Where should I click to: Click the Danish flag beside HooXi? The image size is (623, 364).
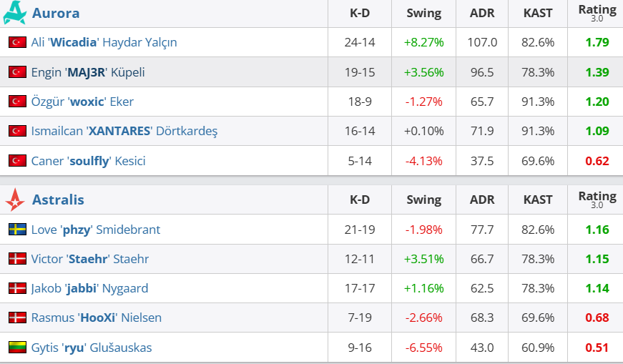tap(17, 318)
